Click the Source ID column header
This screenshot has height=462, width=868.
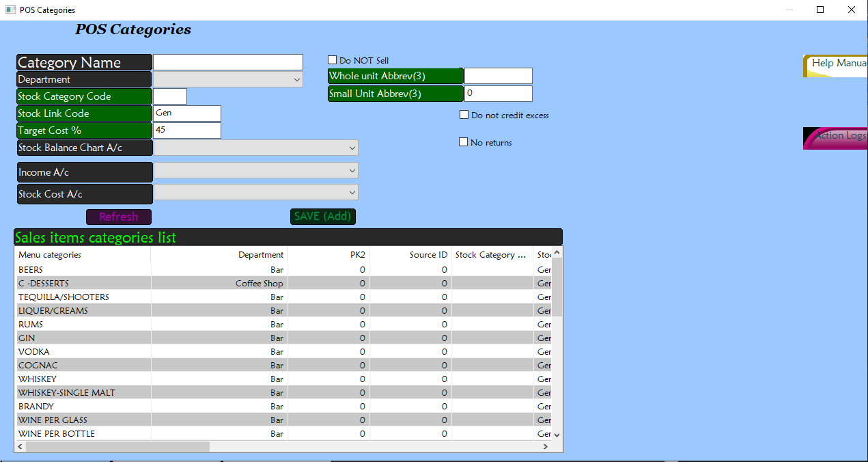[x=410, y=255]
